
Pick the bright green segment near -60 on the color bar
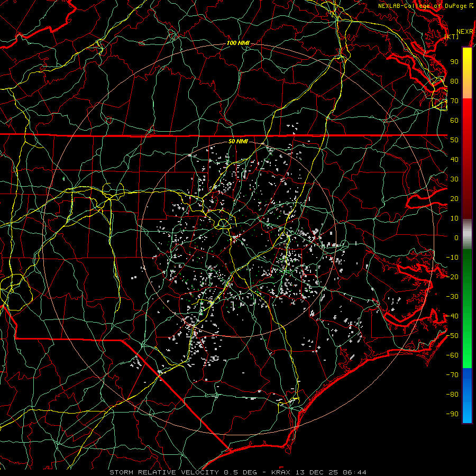(467, 355)
